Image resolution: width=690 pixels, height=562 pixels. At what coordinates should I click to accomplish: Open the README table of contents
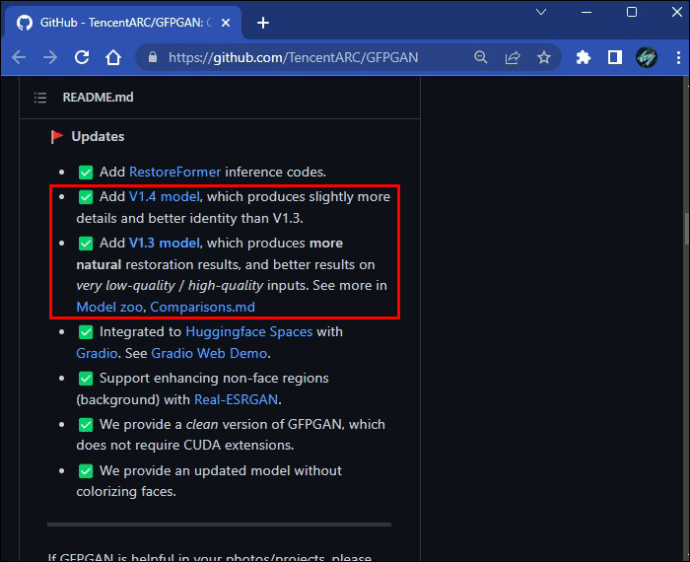point(40,98)
